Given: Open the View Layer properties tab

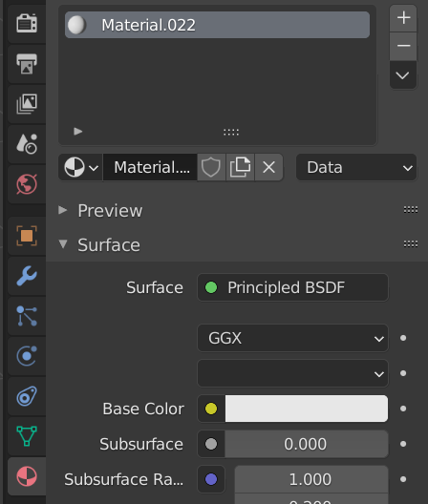Looking at the screenshot, I should point(27,103).
